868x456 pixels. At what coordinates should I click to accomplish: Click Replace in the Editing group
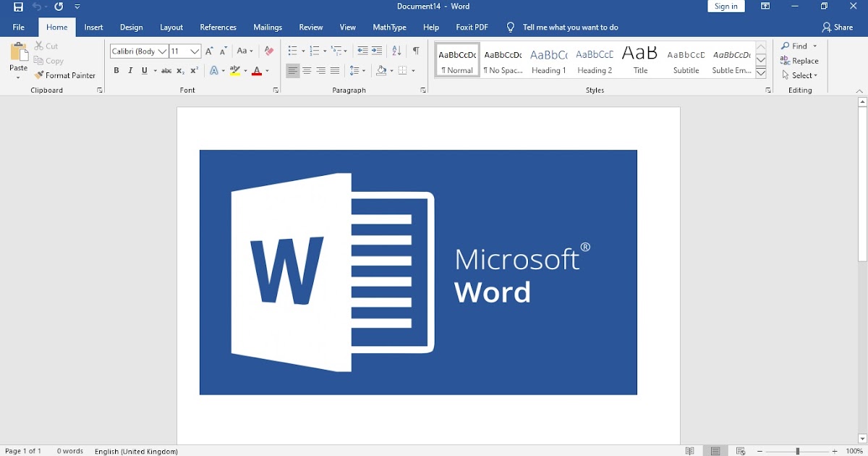tap(800, 61)
